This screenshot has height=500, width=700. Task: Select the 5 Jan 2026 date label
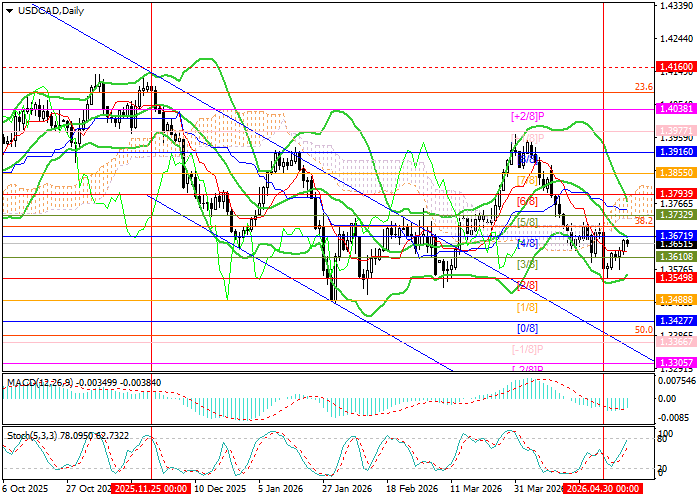[x=280, y=488]
